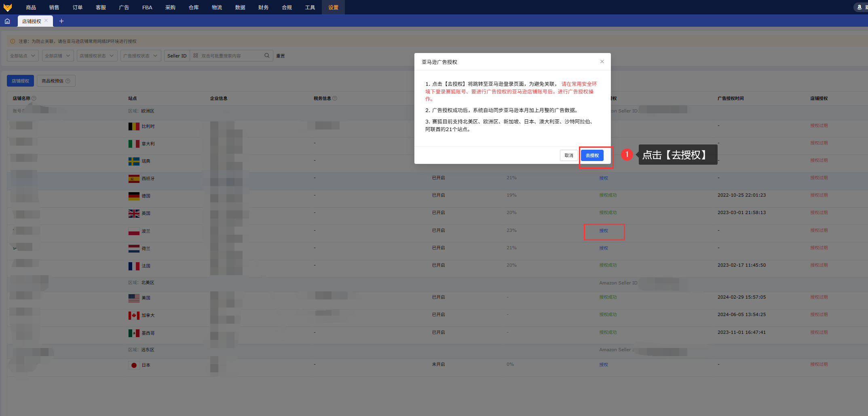Click the search magnifier icon in the Seller ID field
Viewport: 868px width, 416px height.
(x=267, y=55)
